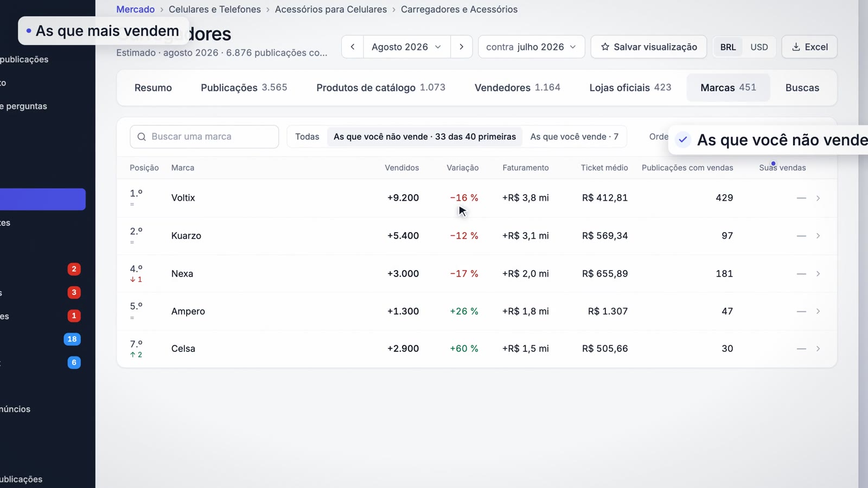Click the Celsa brand name
The image size is (868, 488).
point(183,349)
